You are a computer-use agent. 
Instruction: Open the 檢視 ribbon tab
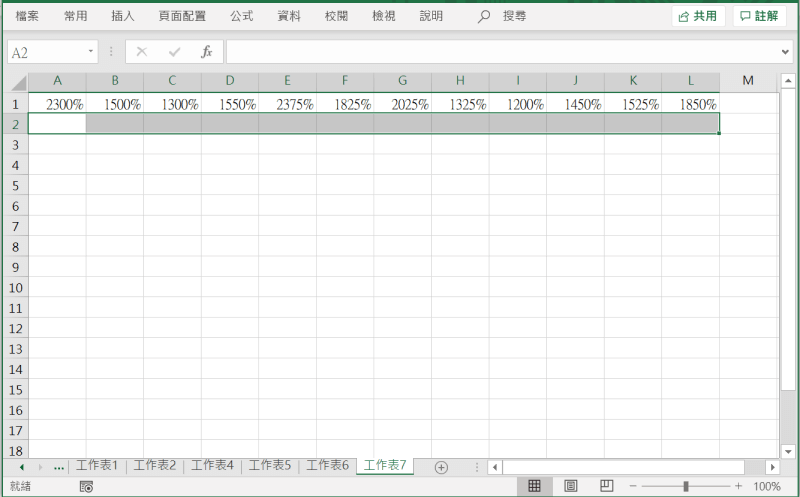(384, 16)
